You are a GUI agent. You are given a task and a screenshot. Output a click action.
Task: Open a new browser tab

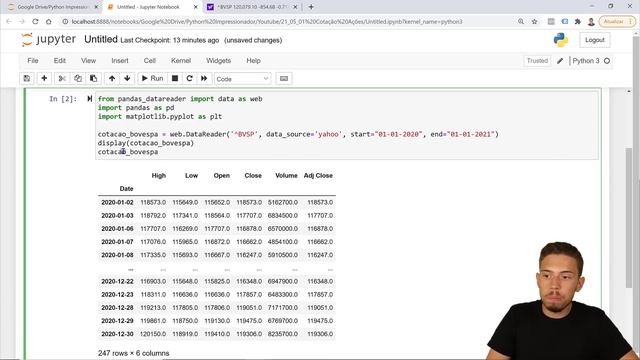tap(311, 7)
